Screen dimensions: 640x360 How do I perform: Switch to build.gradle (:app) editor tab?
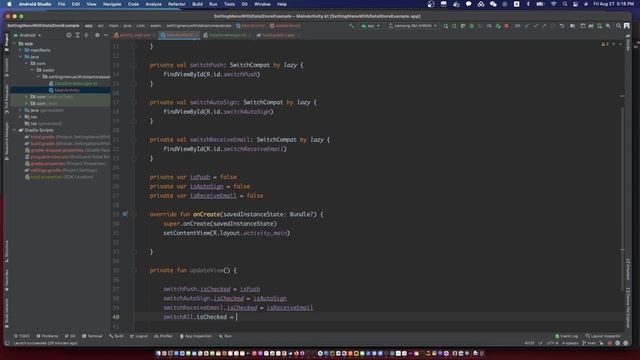[x=278, y=36]
